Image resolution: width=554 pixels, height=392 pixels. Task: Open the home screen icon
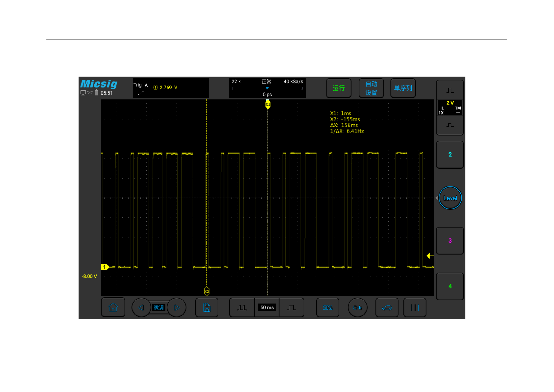113,307
